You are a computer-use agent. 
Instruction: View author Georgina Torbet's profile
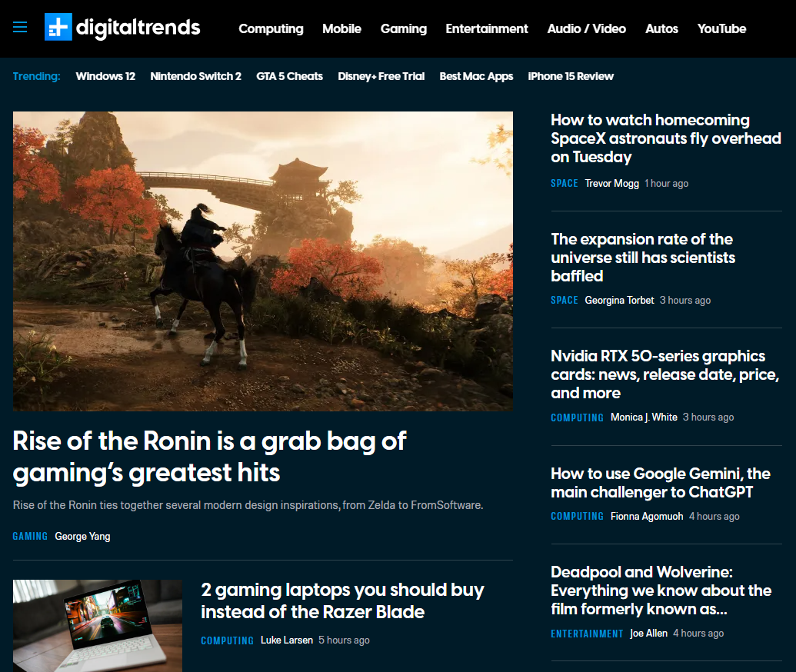619,300
